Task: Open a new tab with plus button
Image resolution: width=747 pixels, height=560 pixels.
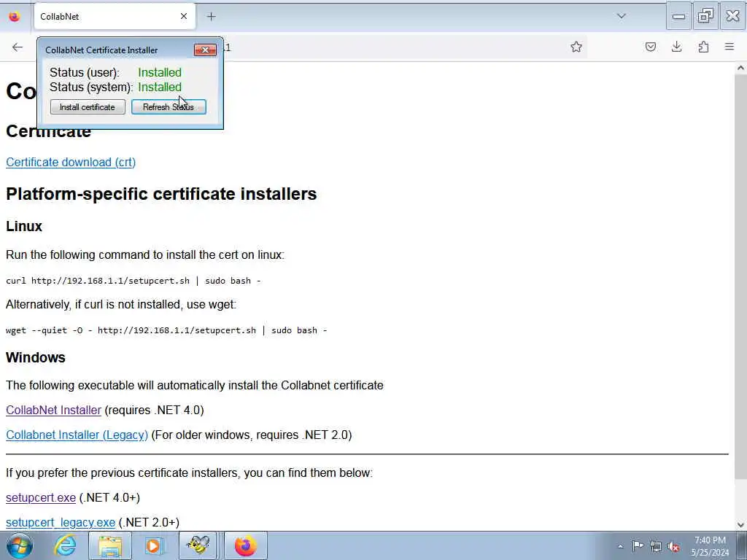Action: (x=211, y=17)
